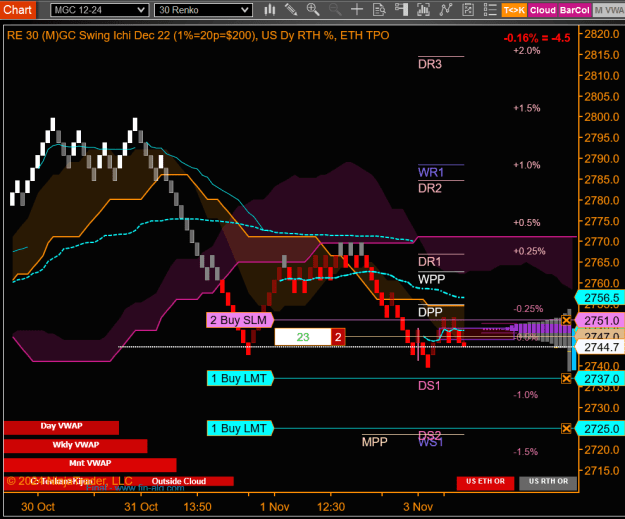Screen dimensions: 625x519
Task: Open the chart properties icon
Action: 468,10
